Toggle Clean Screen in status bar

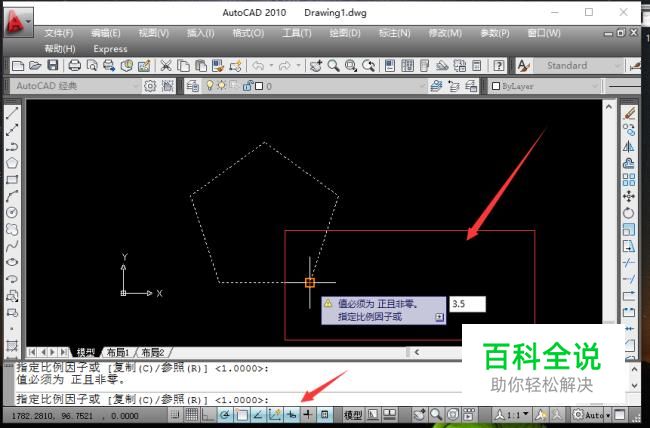[620, 414]
